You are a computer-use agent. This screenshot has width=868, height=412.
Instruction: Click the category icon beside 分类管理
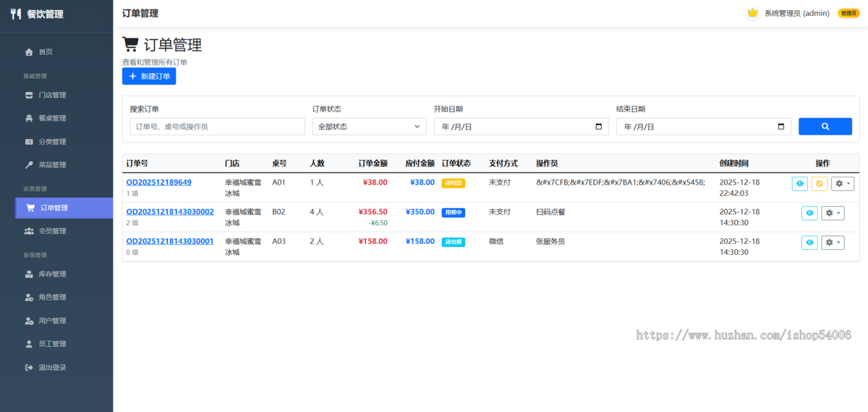click(29, 141)
